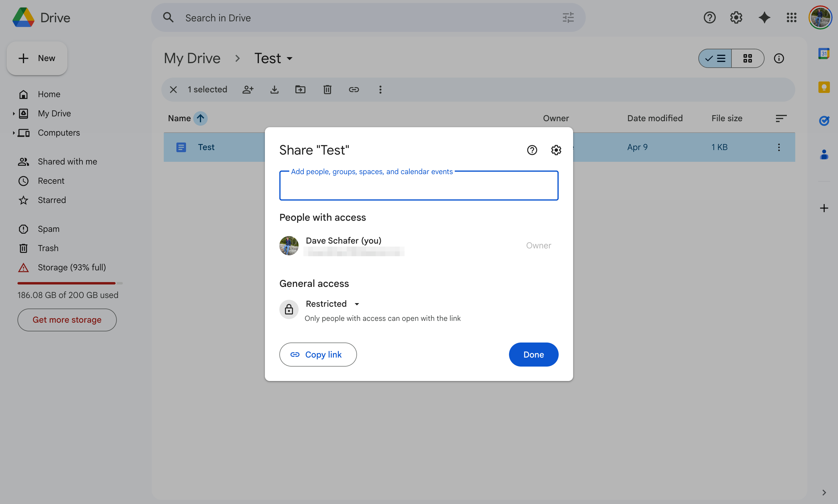Move the selected file to a folder
This screenshot has height=504, width=838.
point(300,89)
